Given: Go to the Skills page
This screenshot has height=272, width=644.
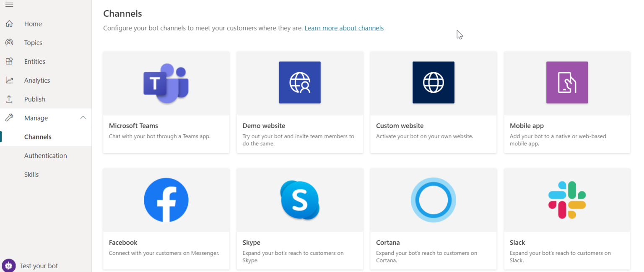Looking at the screenshot, I should (31, 174).
